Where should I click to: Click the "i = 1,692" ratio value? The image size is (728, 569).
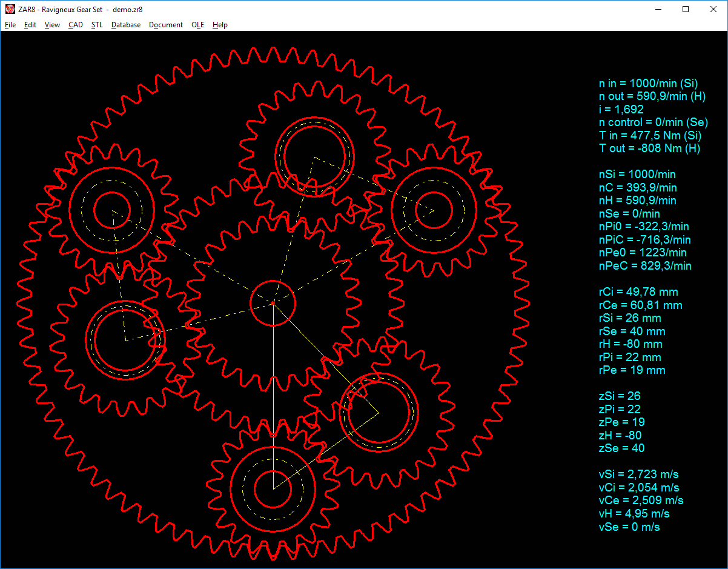coord(621,110)
